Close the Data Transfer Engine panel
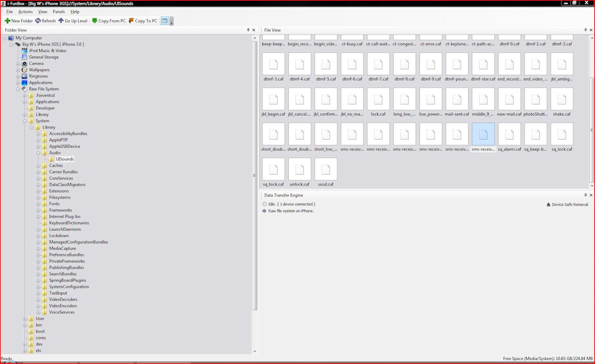 coord(591,195)
